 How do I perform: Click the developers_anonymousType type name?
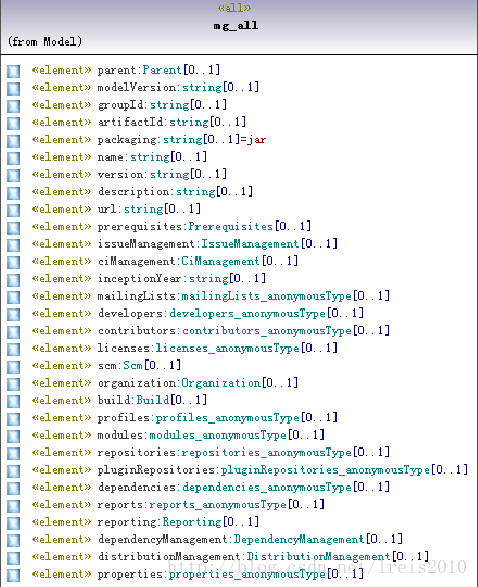(x=247, y=314)
